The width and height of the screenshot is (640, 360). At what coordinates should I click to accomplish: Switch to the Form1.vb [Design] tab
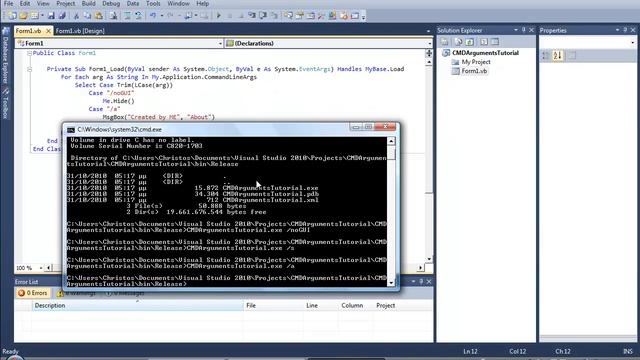80,31
